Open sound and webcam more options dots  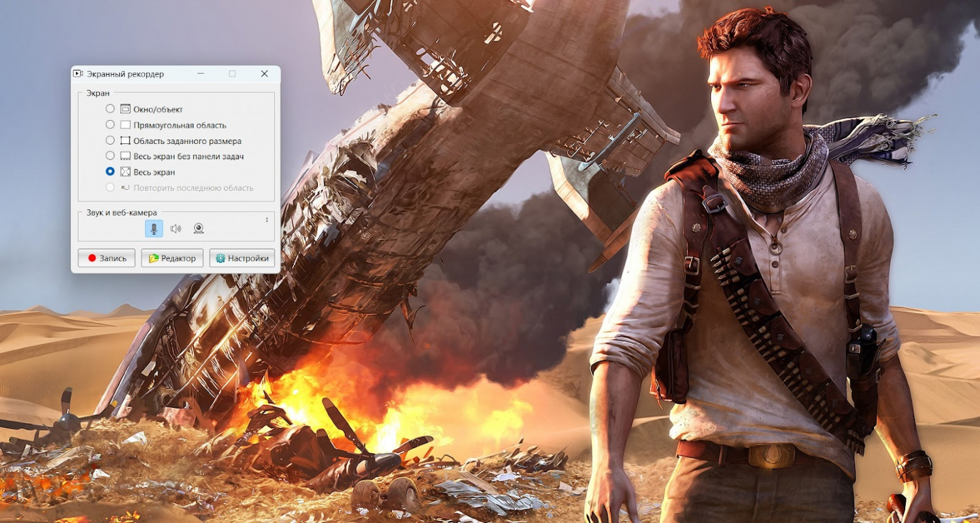(x=267, y=220)
